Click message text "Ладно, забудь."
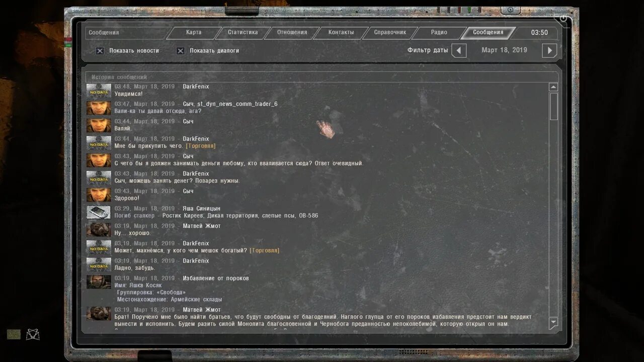 pyautogui.click(x=134, y=268)
